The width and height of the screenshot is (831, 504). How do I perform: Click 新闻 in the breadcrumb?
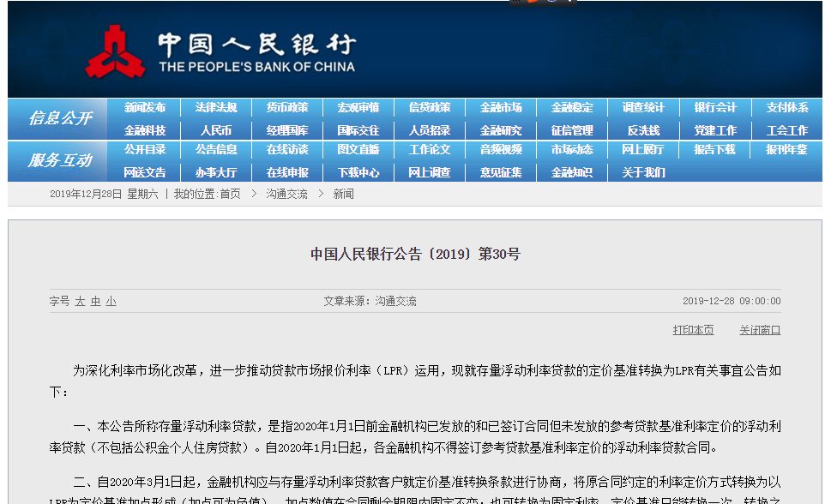pos(343,194)
